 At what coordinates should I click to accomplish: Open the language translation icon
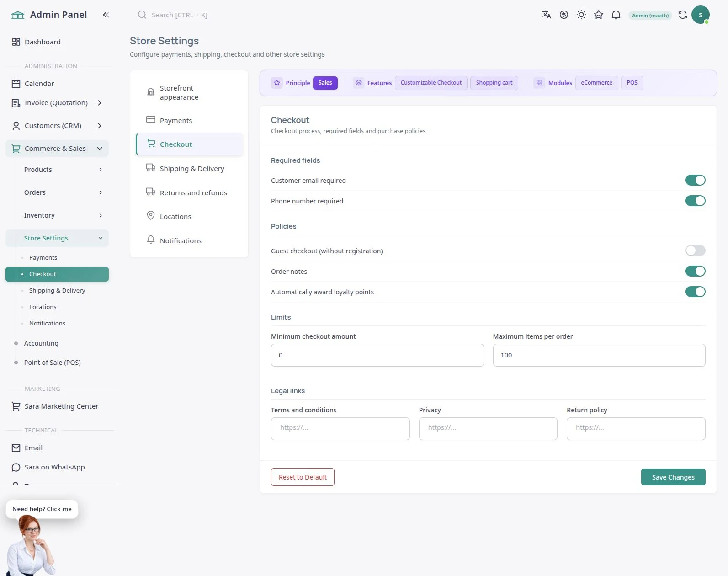(x=547, y=15)
